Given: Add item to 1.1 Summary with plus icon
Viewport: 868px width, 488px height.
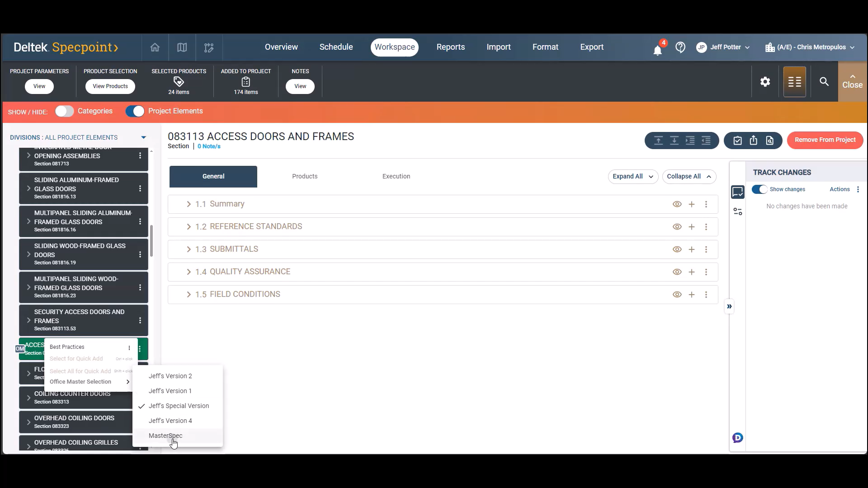Looking at the screenshot, I should click(x=692, y=204).
